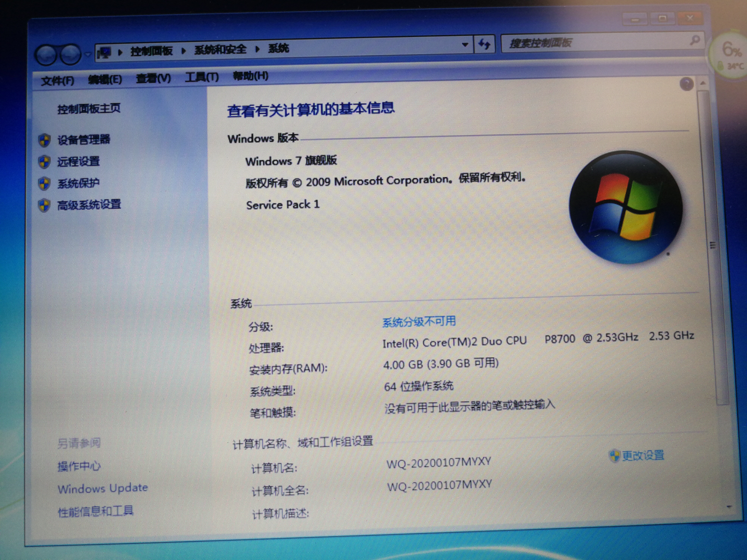Image resolution: width=747 pixels, height=560 pixels.
Task: Click the 没有可用于此显示器的笔或触控输入 text
Action: tap(470, 407)
